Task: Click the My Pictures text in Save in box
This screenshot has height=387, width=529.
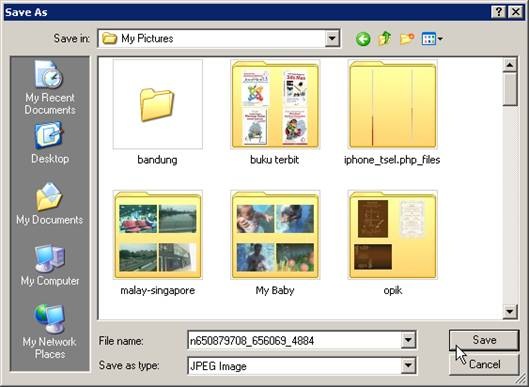Action: (147, 39)
